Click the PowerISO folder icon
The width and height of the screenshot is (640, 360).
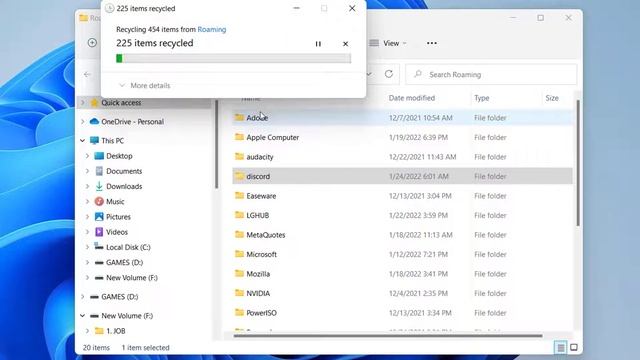coord(239,312)
